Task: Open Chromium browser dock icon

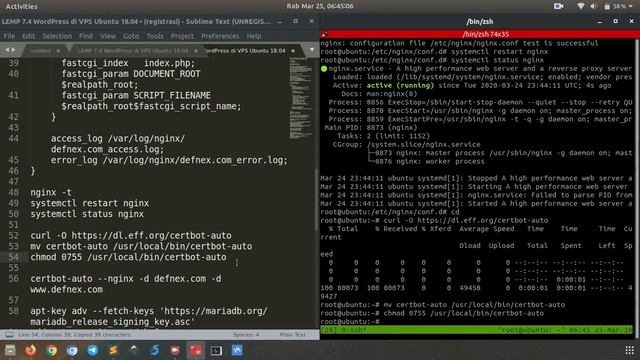Action: click(x=72, y=350)
